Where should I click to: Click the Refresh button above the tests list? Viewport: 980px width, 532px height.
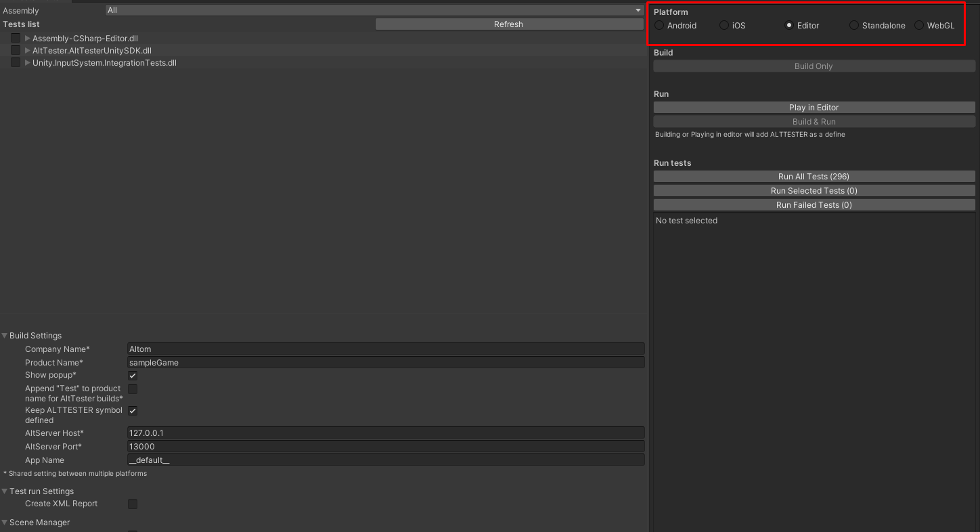tap(508, 24)
